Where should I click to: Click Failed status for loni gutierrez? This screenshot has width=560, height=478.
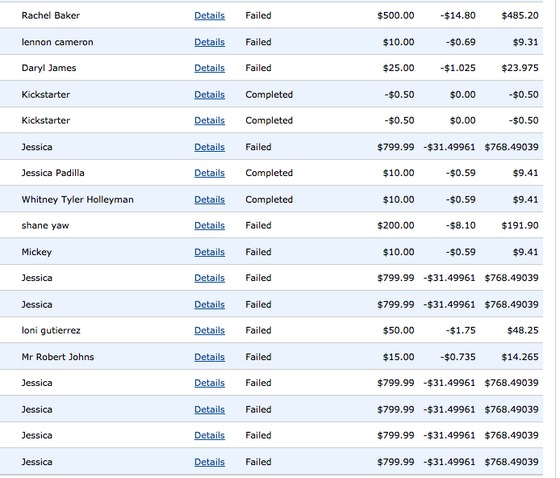pyautogui.click(x=258, y=330)
